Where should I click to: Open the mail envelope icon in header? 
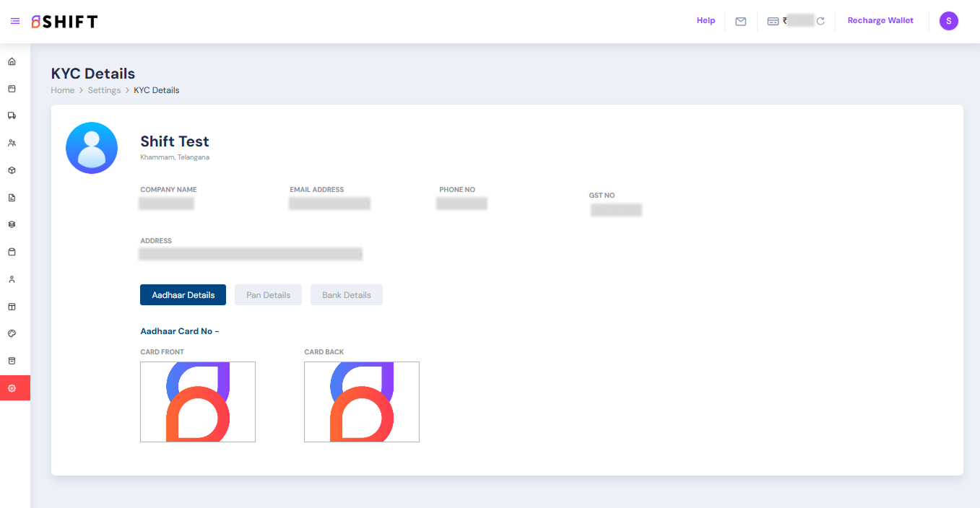coord(740,21)
